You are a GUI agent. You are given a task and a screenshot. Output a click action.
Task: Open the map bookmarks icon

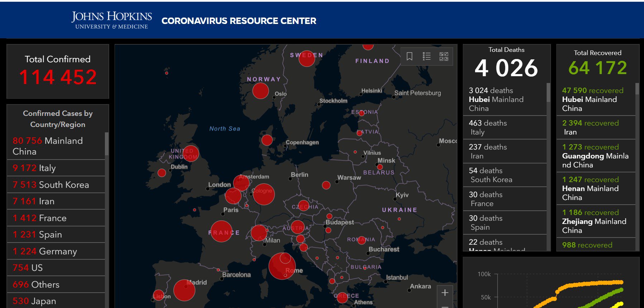pyautogui.click(x=410, y=57)
